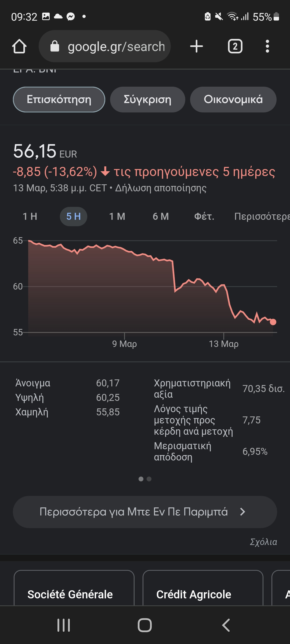Expand Περισσότερα για Μπε Εν Πε Παριμπά
This screenshot has height=644, width=290.
(x=145, y=512)
